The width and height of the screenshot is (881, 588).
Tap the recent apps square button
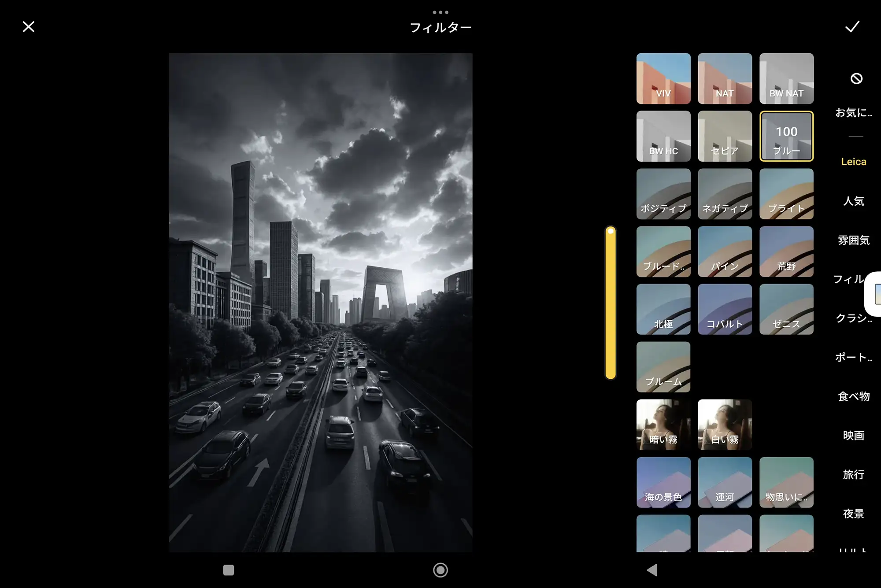(x=228, y=570)
